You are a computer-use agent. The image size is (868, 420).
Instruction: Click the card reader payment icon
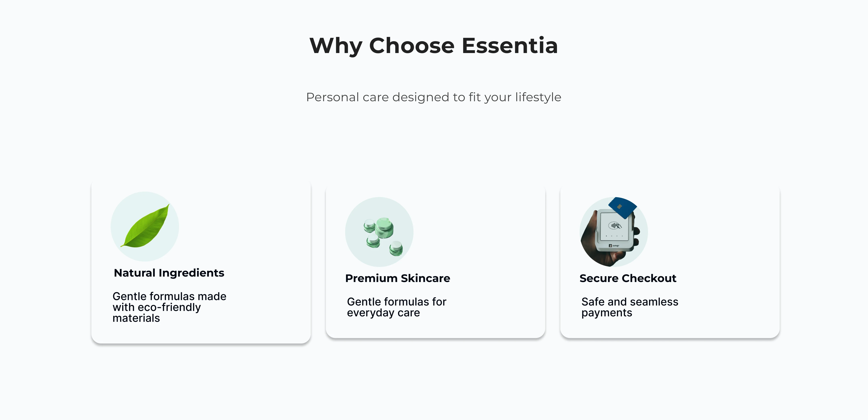614,232
